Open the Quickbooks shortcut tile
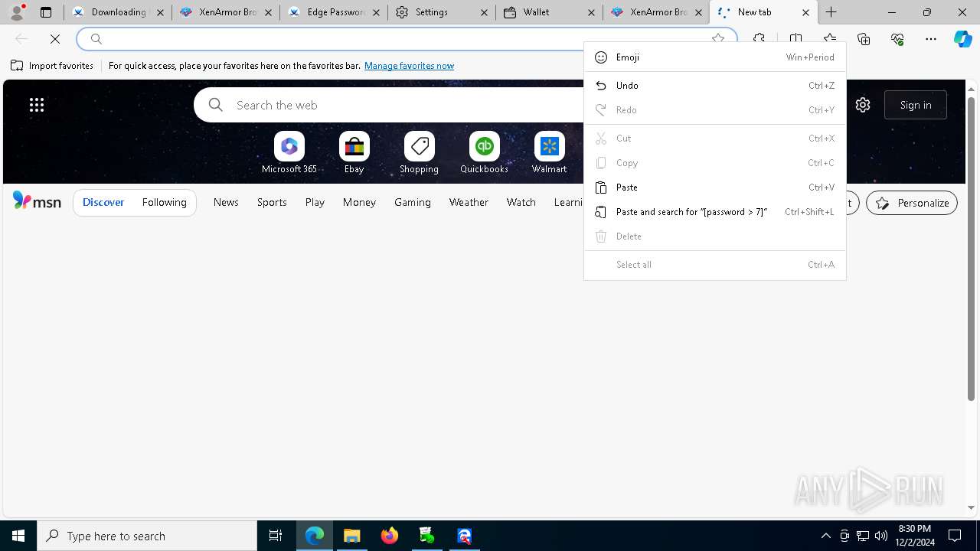This screenshot has width=980, height=551. click(x=484, y=153)
